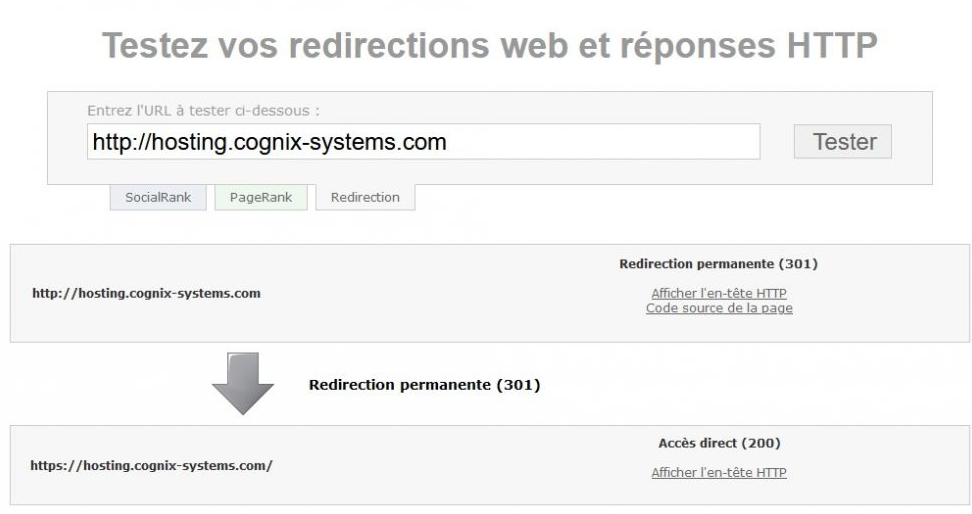Image resolution: width=972 pixels, height=514 pixels.
Task: Click the Entrez l'URL à tester label
Action: click(x=203, y=110)
